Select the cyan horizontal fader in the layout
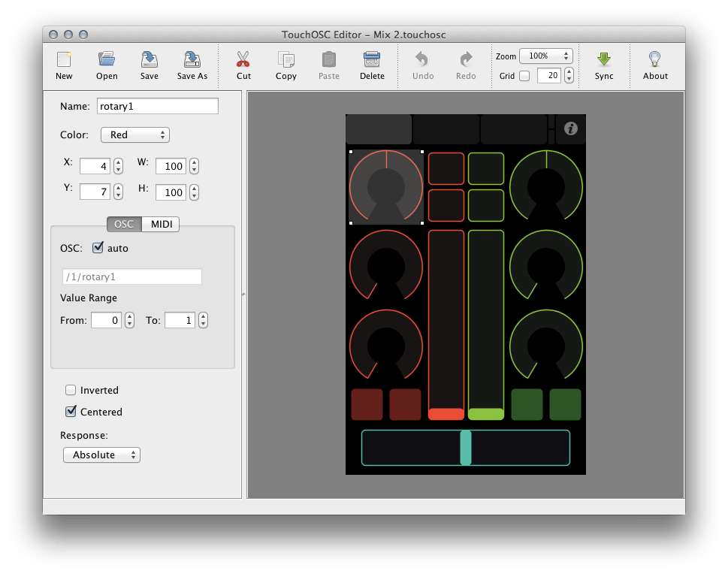The height and width of the screenshot is (574, 728). (x=465, y=447)
